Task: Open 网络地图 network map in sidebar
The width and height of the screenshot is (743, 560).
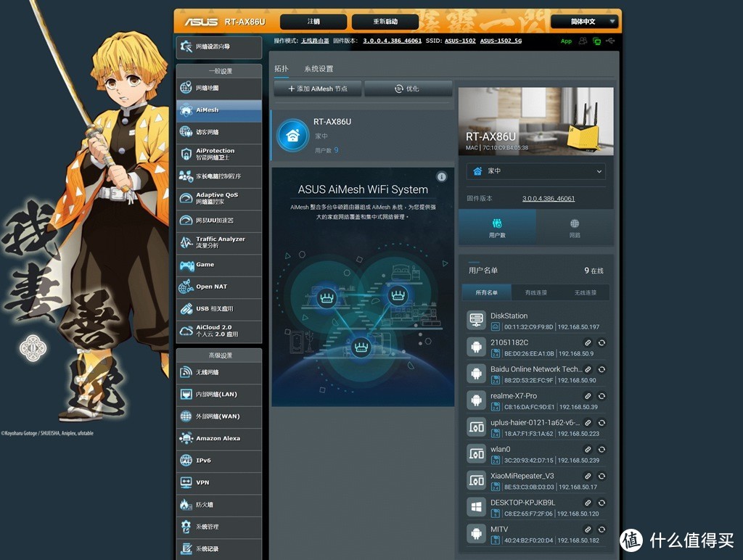Action: [219, 88]
